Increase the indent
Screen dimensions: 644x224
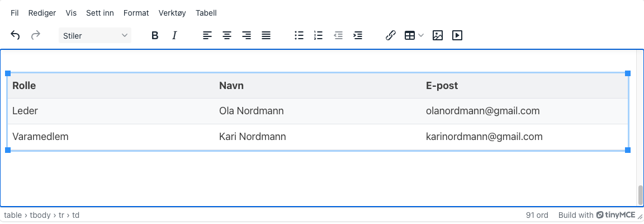(358, 35)
